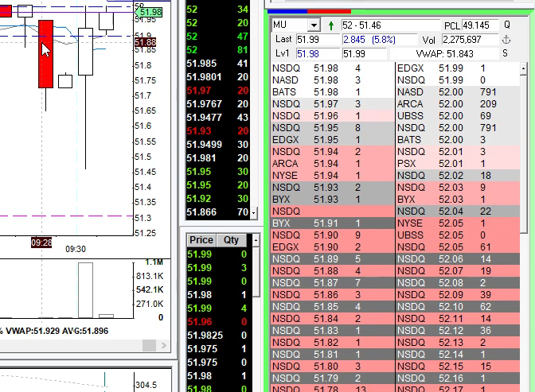The width and height of the screenshot is (535, 392).
Task: Sort by the Qty column header
Action: click(232, 239)
